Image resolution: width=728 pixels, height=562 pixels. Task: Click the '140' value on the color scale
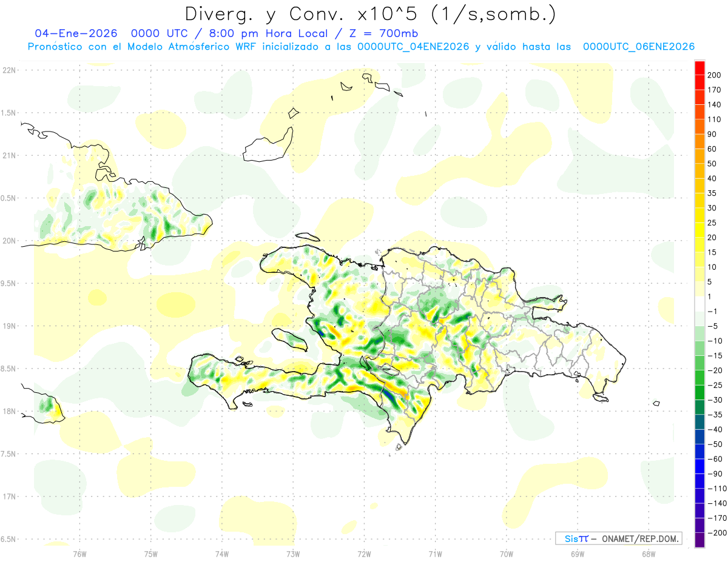click(714, 105)
